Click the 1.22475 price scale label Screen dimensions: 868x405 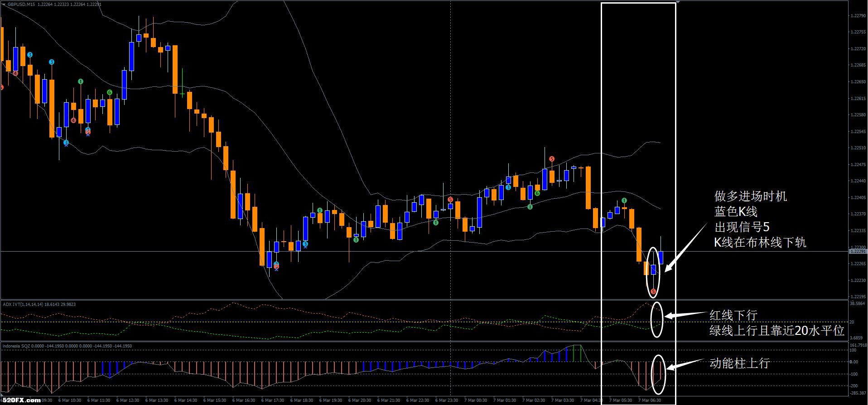tap(857, 165)
